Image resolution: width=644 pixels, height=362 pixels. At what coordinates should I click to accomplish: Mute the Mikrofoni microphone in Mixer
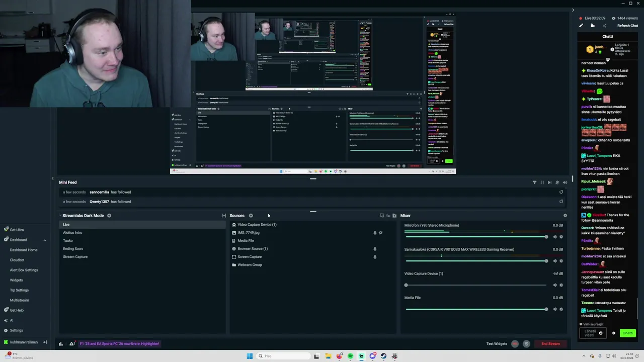555,237
